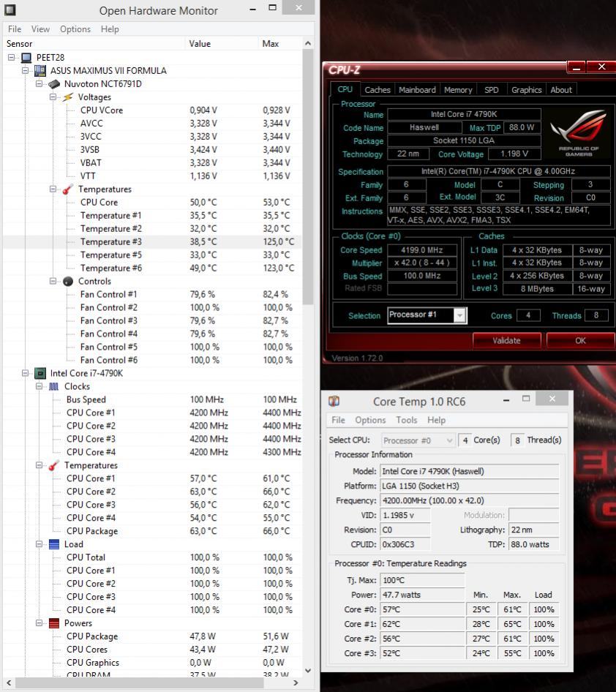
Task: Click the Voltages lightning bolt icon
Action: click(68, 97)
